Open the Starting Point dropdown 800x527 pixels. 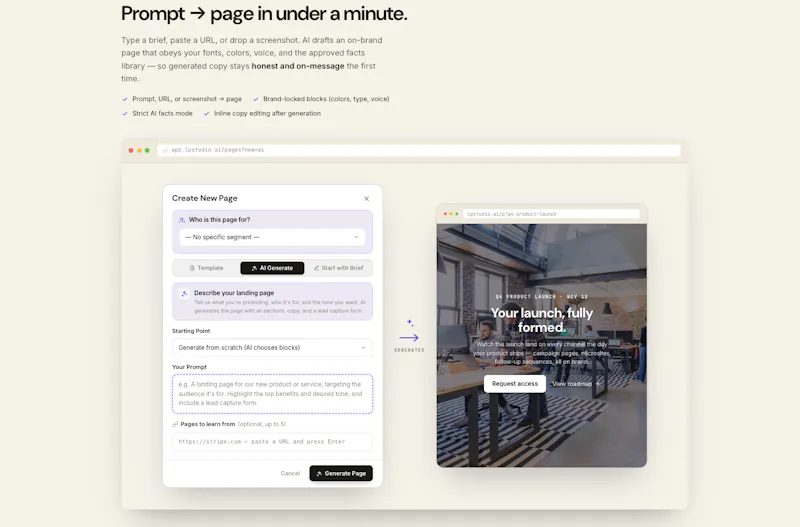pyautogui.click(x=272, y=347)
